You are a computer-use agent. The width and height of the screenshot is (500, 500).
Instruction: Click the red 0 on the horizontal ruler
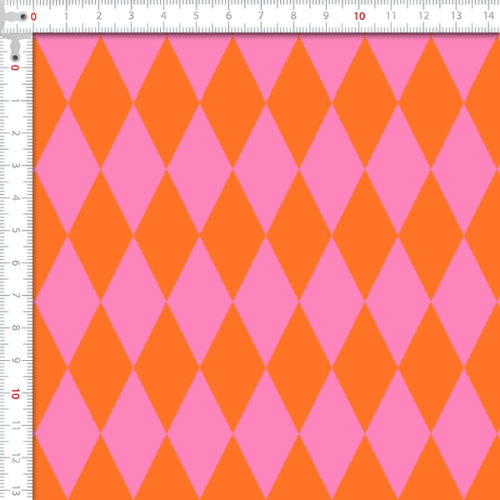coord(33,17)
